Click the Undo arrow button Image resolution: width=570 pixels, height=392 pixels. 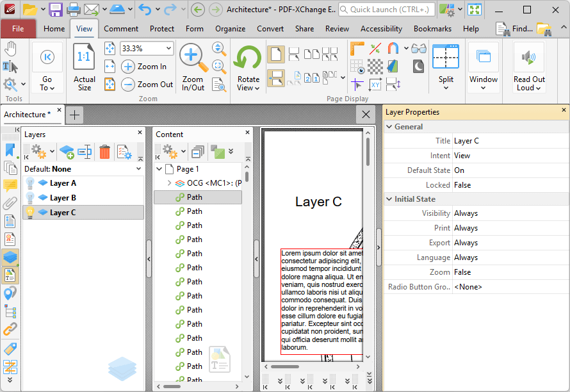(145, 10)
